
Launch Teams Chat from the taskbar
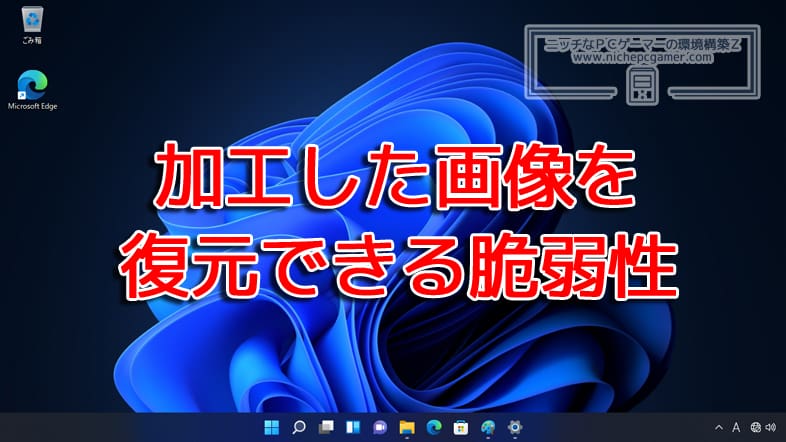point(380,427)
